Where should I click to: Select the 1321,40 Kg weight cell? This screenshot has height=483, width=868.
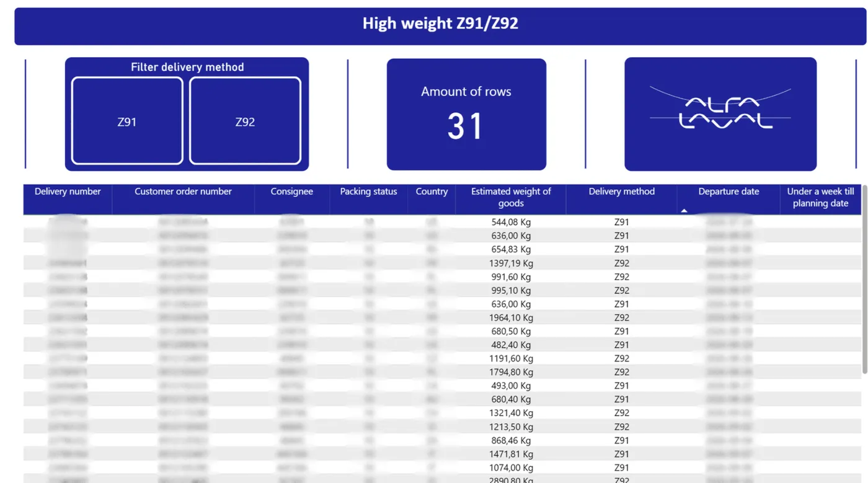511,413
